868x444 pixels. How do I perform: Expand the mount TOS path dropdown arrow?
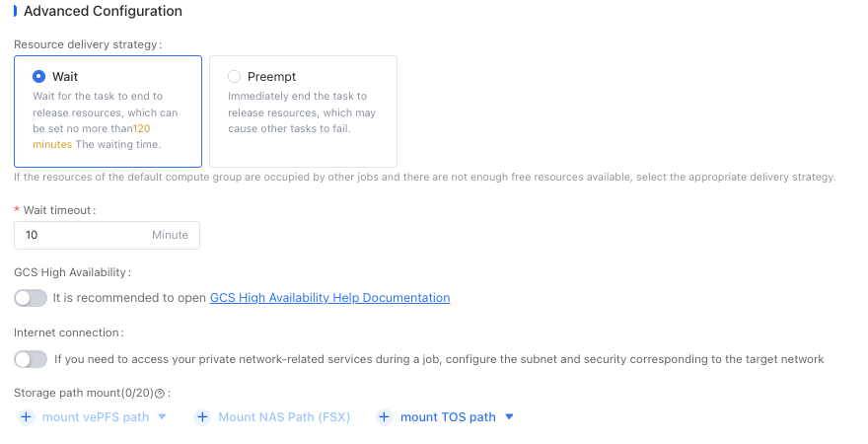(x=510, y=417)
